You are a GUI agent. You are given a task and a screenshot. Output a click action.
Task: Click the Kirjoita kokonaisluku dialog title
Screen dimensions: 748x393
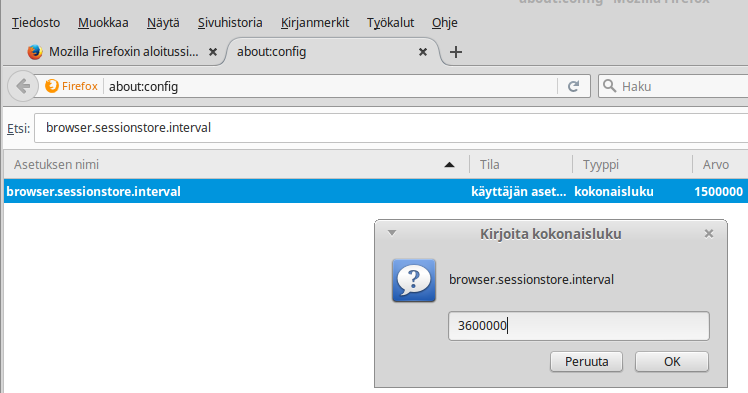(551, 234)
